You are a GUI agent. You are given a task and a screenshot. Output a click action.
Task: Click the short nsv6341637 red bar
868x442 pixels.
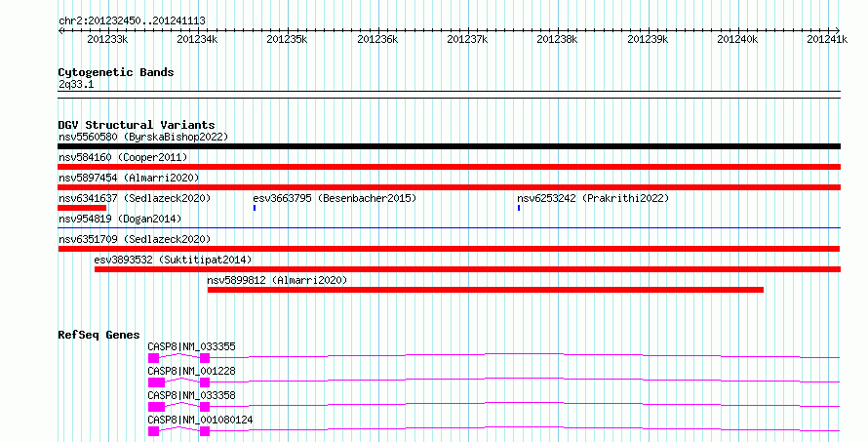tap(82, 208)
